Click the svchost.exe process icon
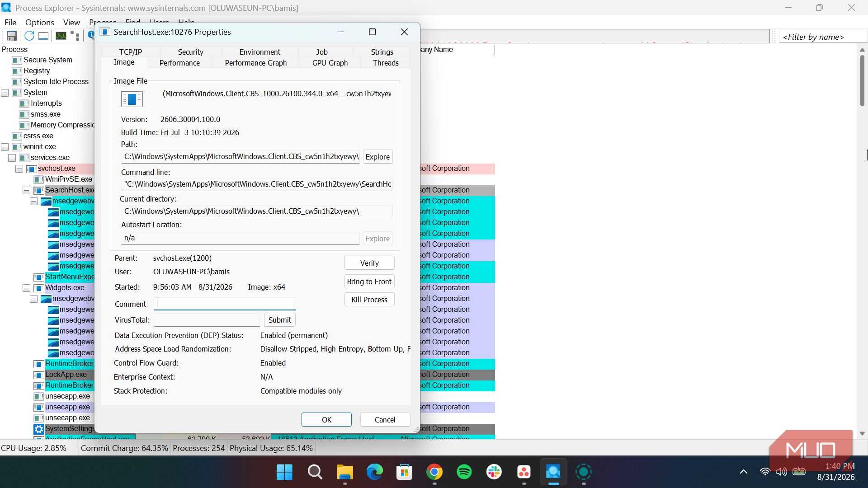 click(x=32, y=169)
